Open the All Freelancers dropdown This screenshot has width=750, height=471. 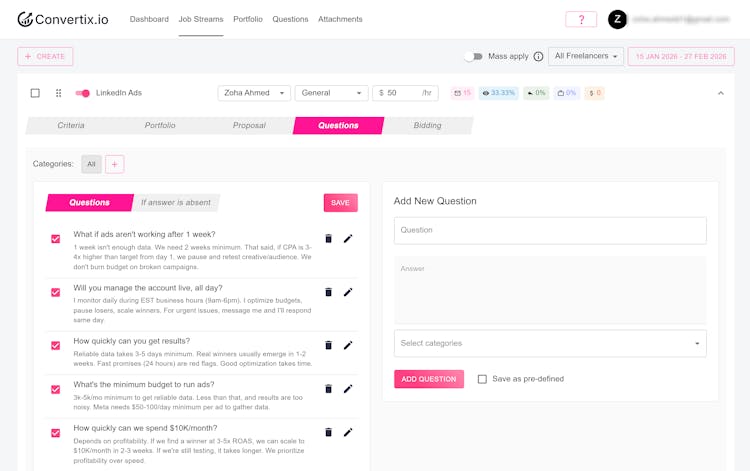[586, 57]
